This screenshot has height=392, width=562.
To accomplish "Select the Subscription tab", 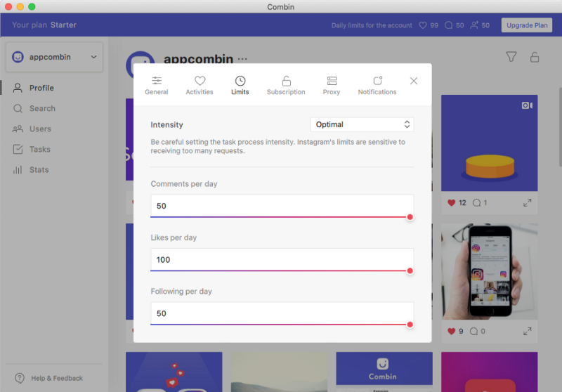I will tap(286, 86).
